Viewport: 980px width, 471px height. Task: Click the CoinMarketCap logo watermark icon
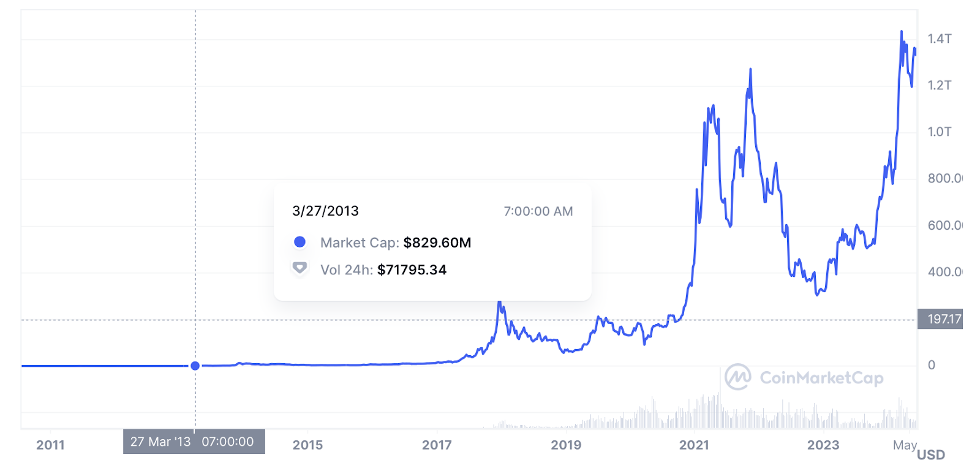coord(738,377)
